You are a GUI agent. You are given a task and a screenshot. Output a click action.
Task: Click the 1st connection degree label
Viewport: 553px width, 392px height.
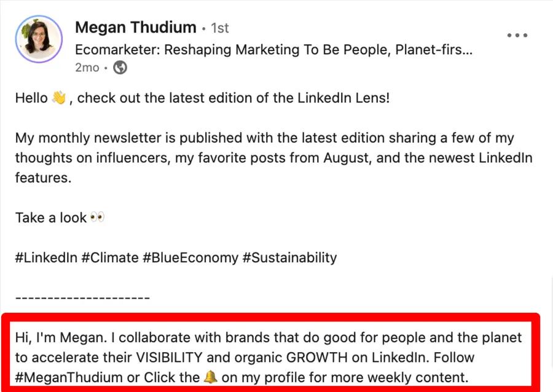(x=219, y=27)
